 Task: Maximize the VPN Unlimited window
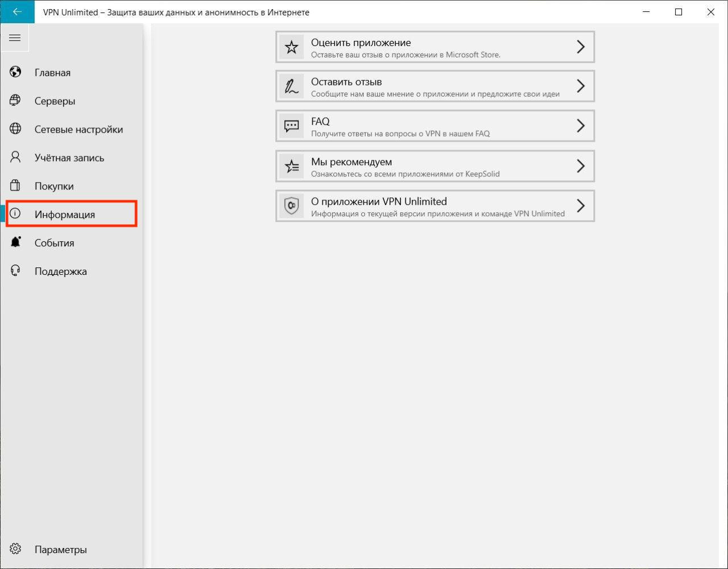click(679, 12)
